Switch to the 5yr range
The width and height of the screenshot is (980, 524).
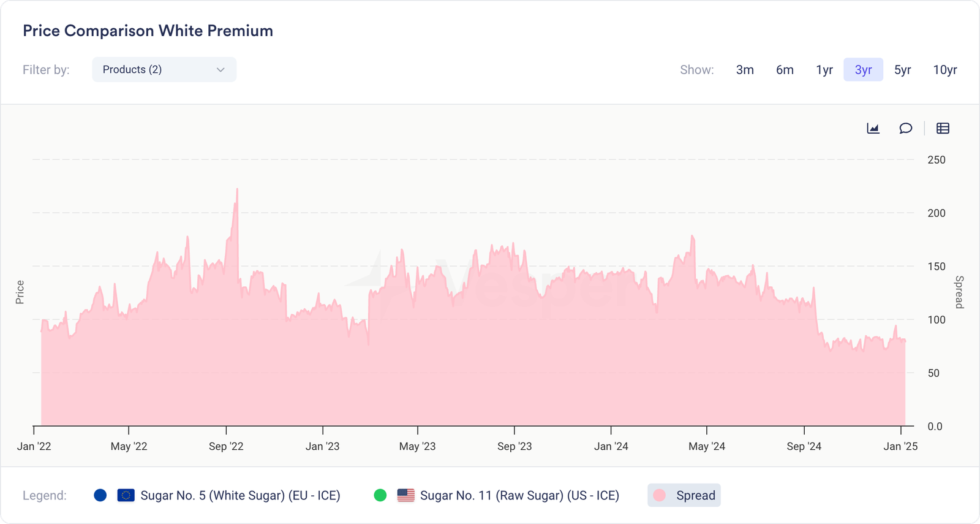[x=902, y=70]
